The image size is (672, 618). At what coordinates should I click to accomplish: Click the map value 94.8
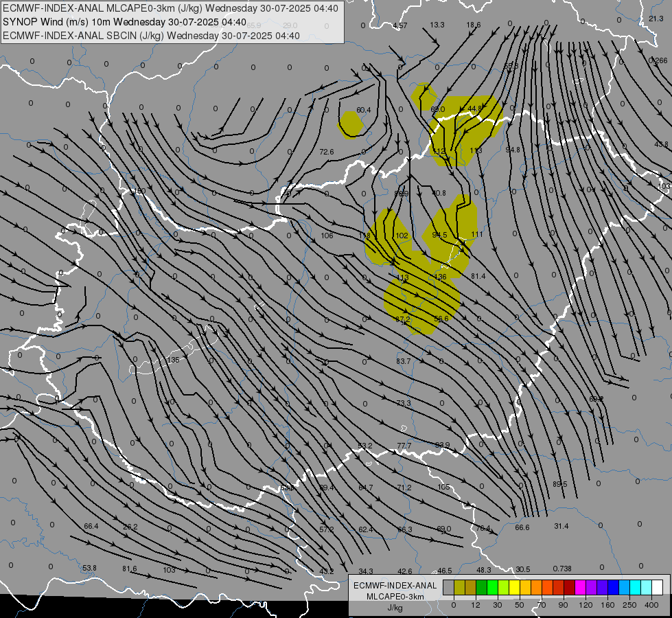(x=513, y=150)
